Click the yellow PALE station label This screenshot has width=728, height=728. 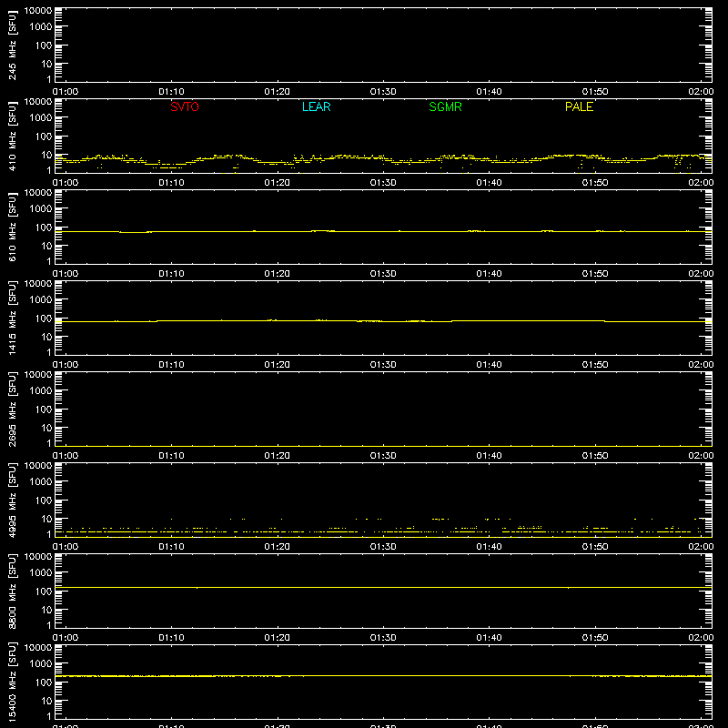coord(579,106)
